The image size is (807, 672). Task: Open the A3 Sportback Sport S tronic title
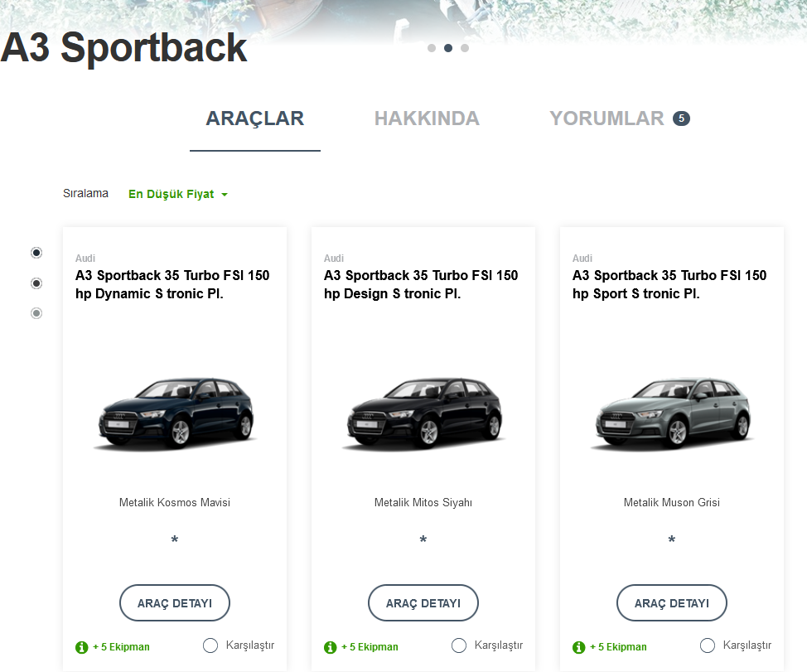click(669, 284)
